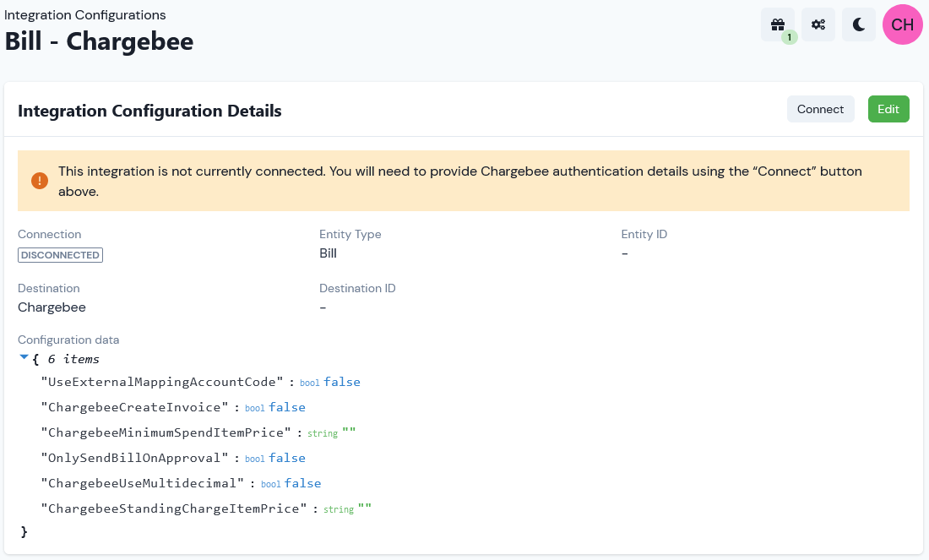The height and width of the screenshot is (560, 929).
Task: Click the Destination value Chargebee
Action: tap(52, 307)
